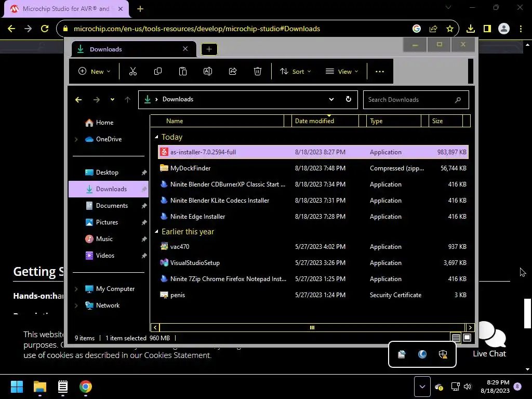Screen dimensions: 532x399
Task: Open the View dropdown
Action: click(x=342, y=71)
